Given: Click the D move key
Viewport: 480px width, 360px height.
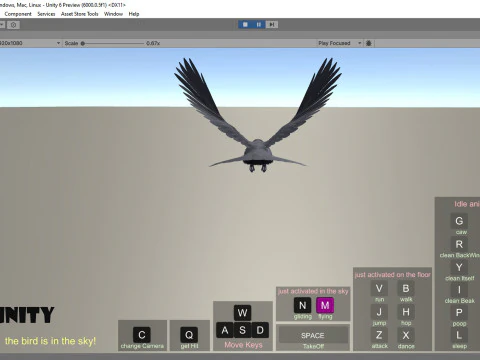Looking at the screenshot, I should pyautogui.click(x=260, y=330).
